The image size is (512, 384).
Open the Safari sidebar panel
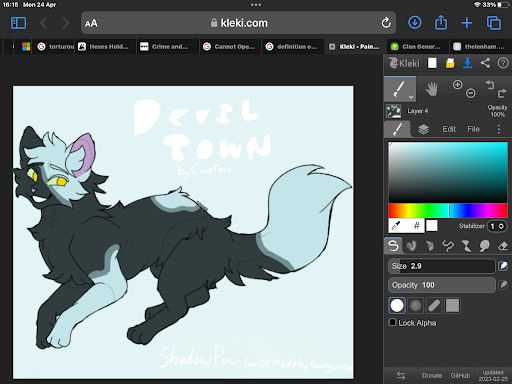click(x=18, y=23)
